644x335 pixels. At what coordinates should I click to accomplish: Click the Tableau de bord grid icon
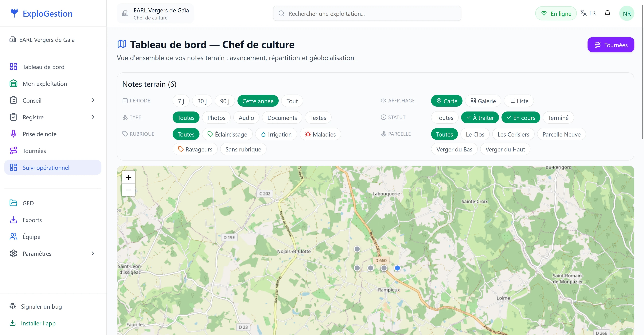[x=13, y=67]
